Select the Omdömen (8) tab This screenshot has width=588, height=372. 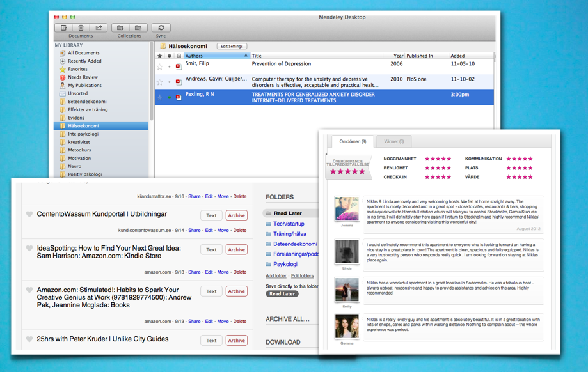[353, 141]
